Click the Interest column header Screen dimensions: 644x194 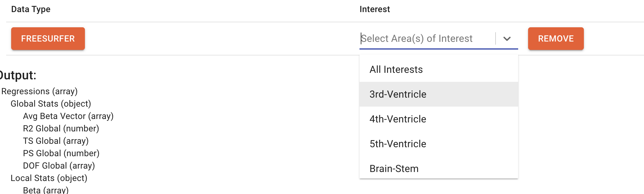click(x=375, y=9)
